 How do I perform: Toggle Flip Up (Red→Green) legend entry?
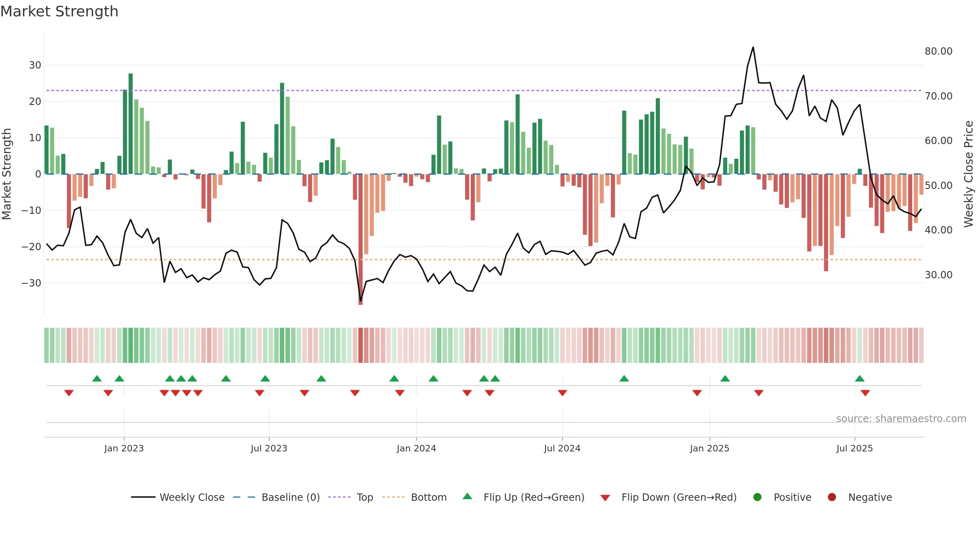(x=523, y=497)
